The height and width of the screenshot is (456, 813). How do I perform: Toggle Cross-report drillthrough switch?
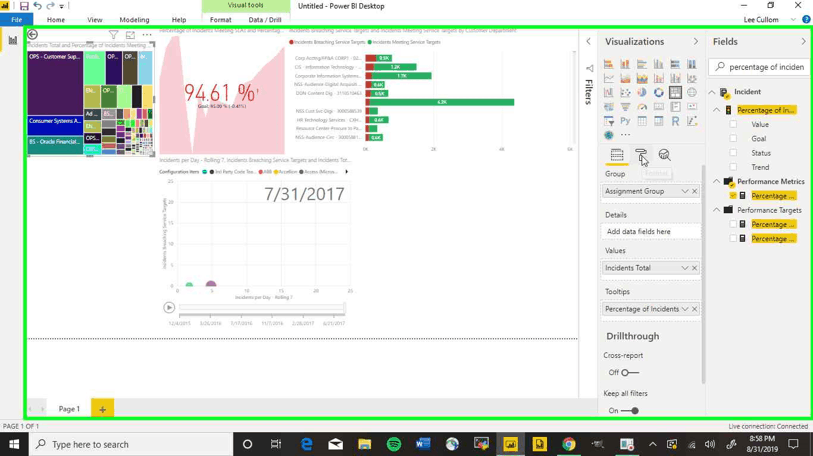pos(629,373)
